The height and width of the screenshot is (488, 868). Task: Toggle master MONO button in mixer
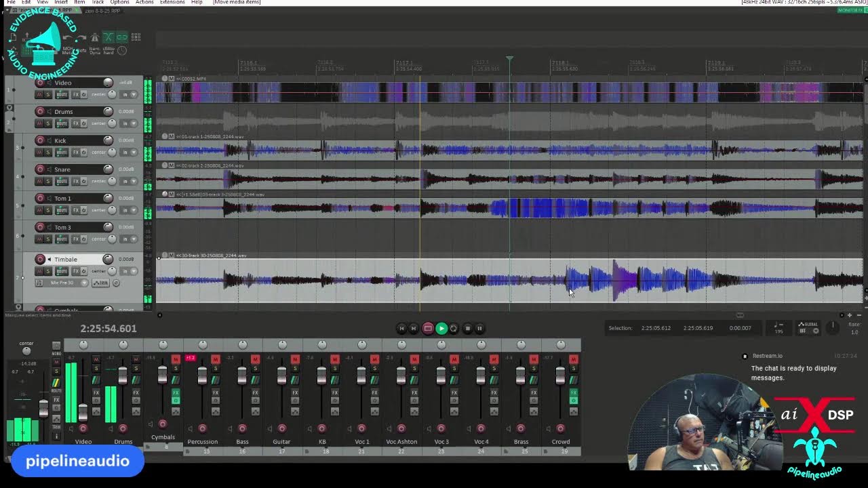point(56,346)
